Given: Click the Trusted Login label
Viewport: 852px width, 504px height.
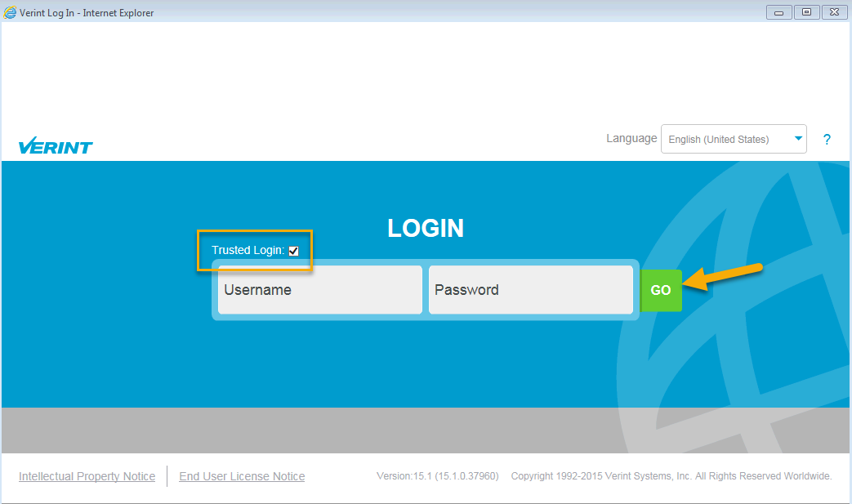Looking at the screenshot, I should [x=248, y=251].
